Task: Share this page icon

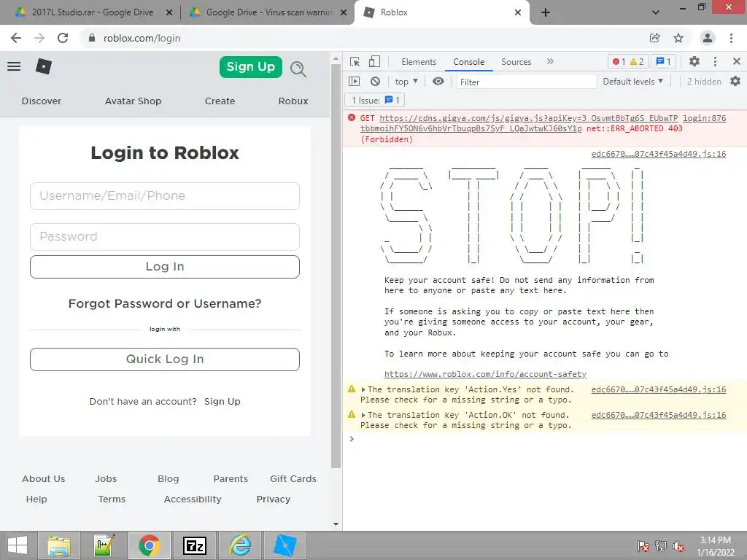Action: click(x=655, y=38)
